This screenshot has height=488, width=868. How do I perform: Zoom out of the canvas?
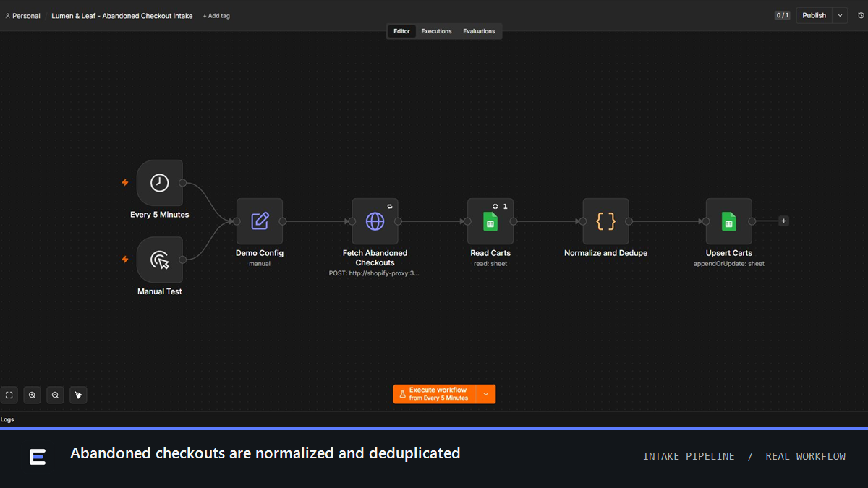click(55, 395)
